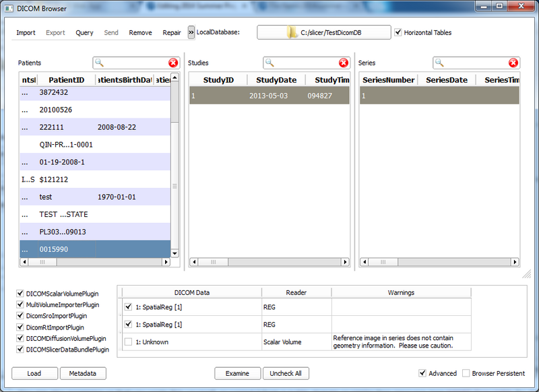Open the Import menu item

26,32
